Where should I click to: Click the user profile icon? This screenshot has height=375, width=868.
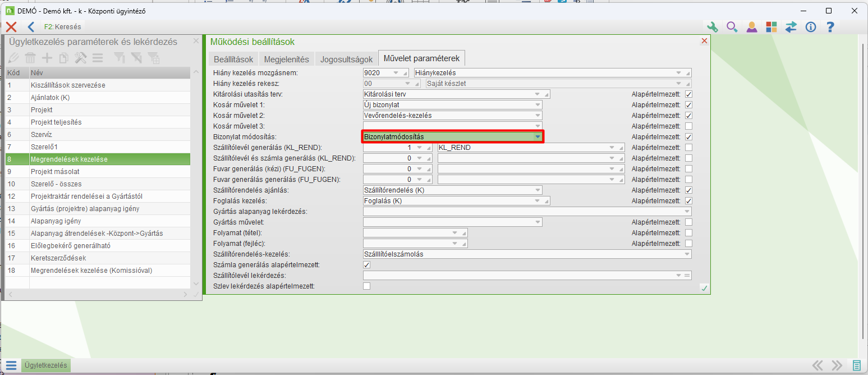752,26
